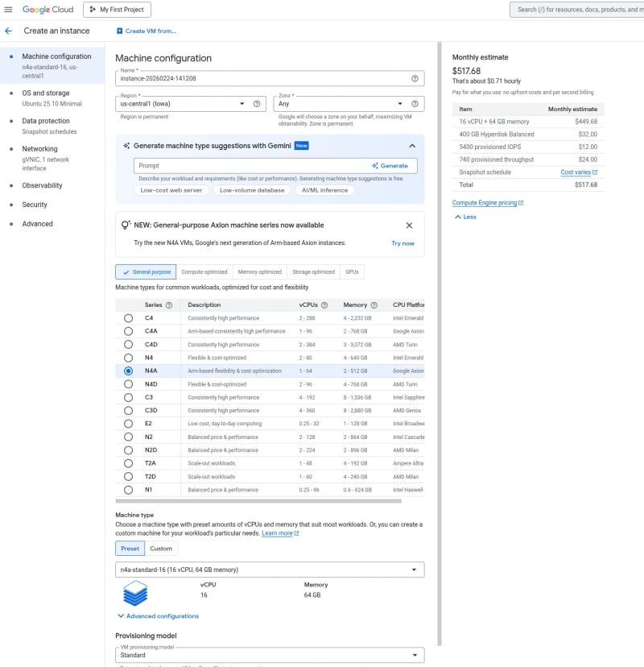Open the machine type n4a-standard-16 dropdown
This screenshot has width=644, height=667.
pos(270,570)
